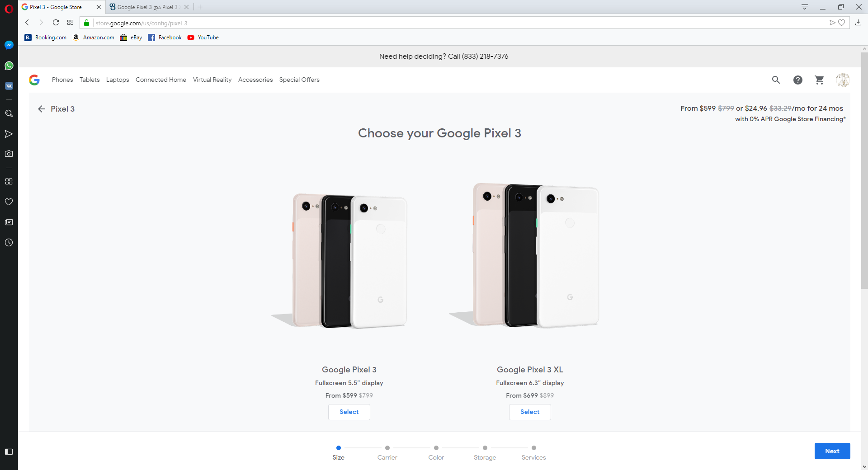The height and width of the screenshot is (470, 868).
Task: Click the blue Next button
Action: 832,451
